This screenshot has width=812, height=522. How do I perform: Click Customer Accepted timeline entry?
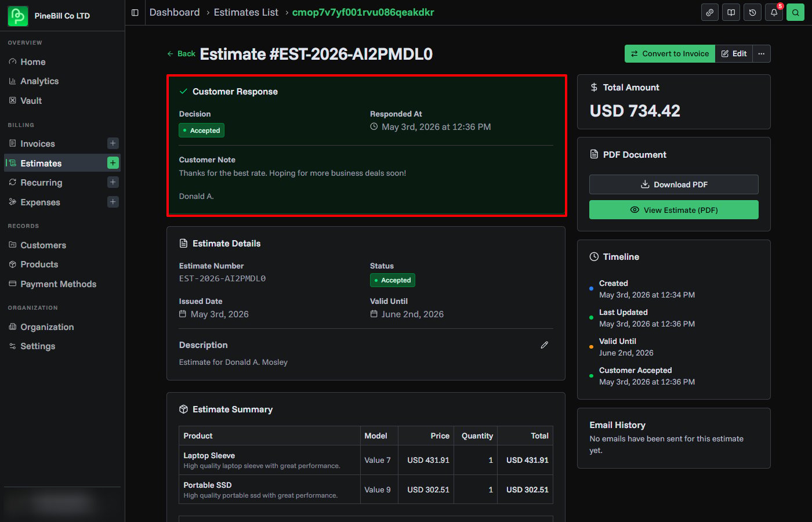click(x=647, y=376)
